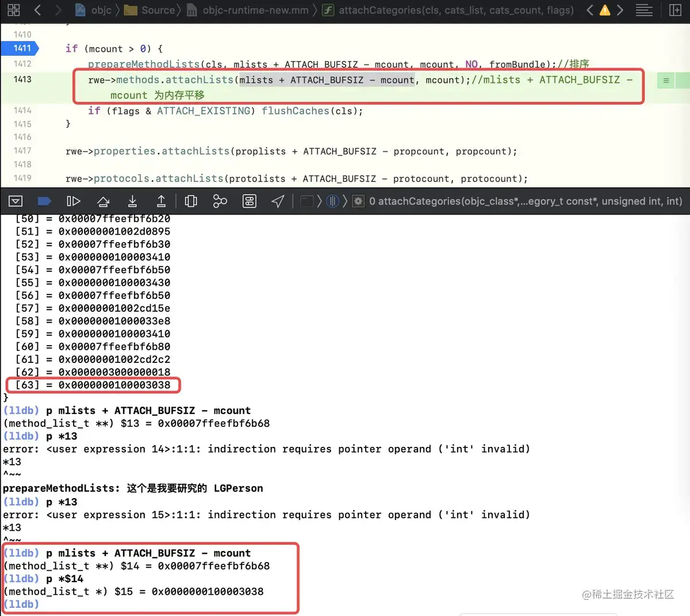690x616 pixels.
Task: Open Debug Memory Graph
Action: pyautogui.click(x=220, y=201)
